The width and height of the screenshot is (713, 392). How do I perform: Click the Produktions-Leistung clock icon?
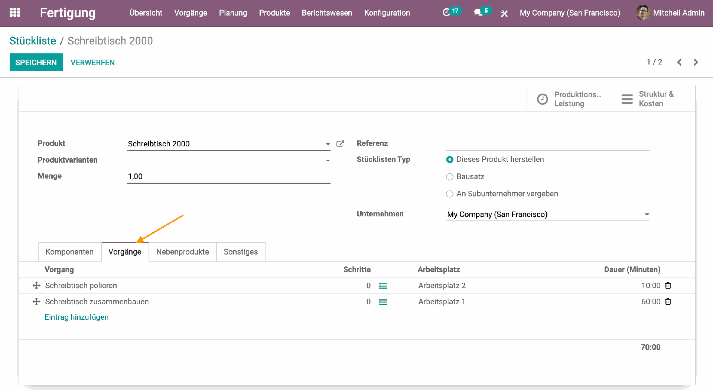point(542,99)
